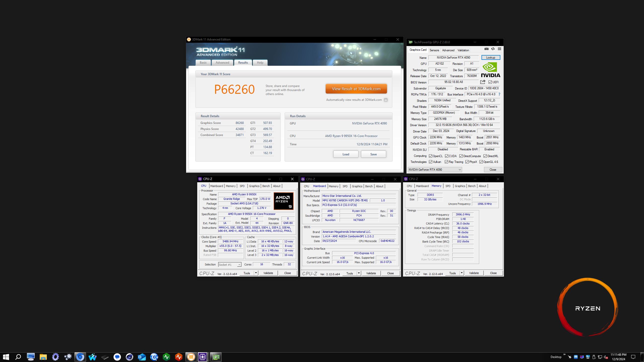This screenshot has width=644, height=362.
Task: Open the blue CC globe taskbar app
Action: pos(154,357)
